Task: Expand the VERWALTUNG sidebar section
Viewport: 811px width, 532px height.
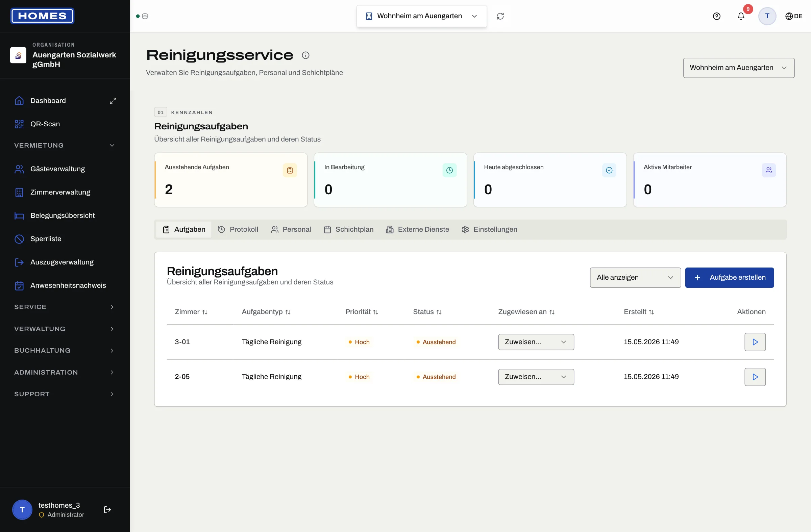Action: [x=64, y=329]
